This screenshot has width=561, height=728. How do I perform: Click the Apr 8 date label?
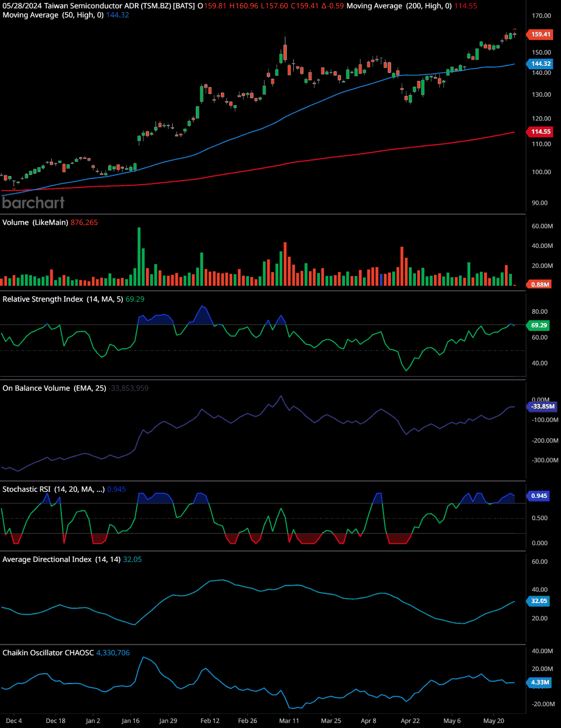click(x=369, y=721)
